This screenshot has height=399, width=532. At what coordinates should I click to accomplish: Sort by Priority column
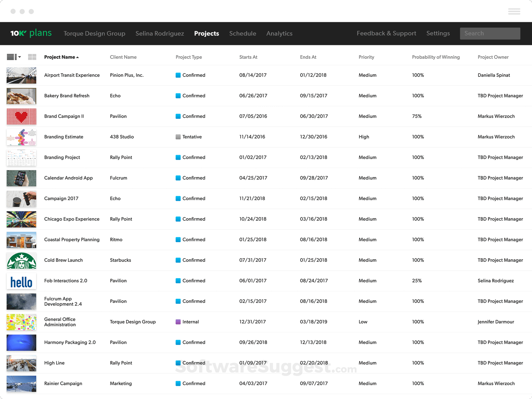pyautogui.click(x=366, y=57)
